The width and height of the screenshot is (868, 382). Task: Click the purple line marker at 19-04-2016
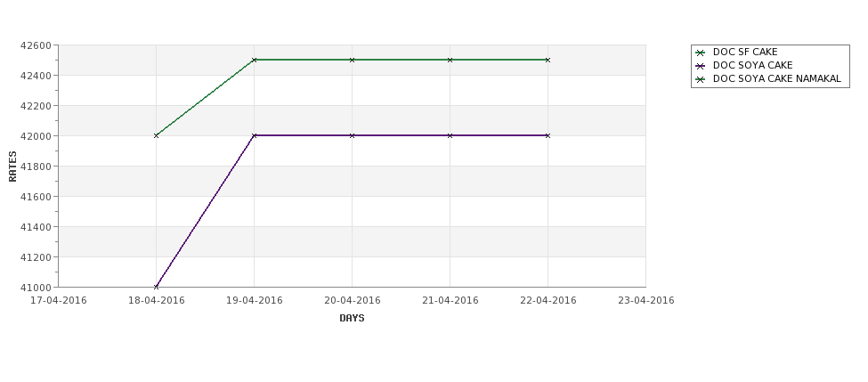(x=254, y=135)
